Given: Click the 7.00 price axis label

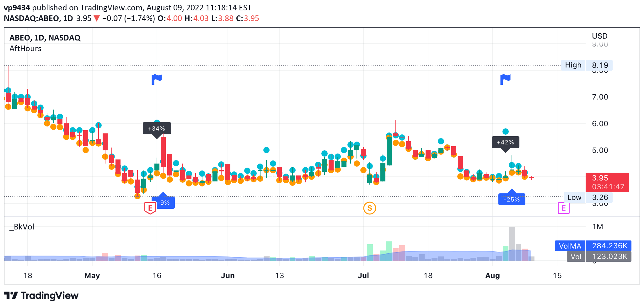Looking at the screenshot, I should (600, 97).
